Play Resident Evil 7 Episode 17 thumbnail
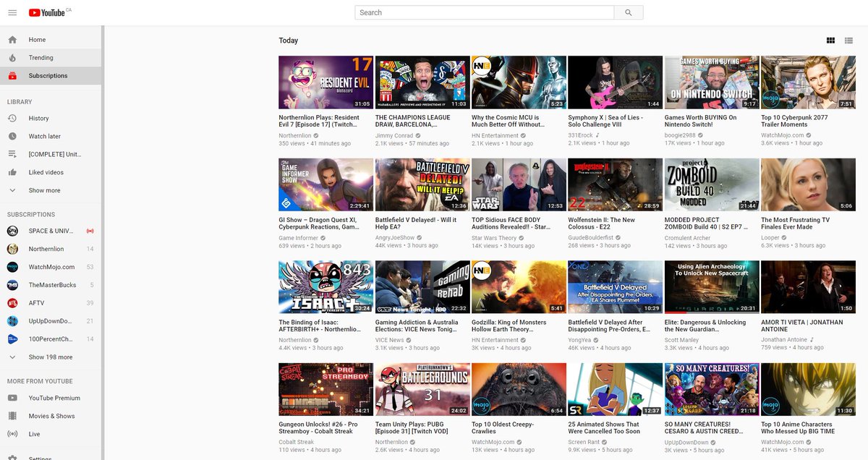This screenshot has width=868, height=460. (326, 82)
